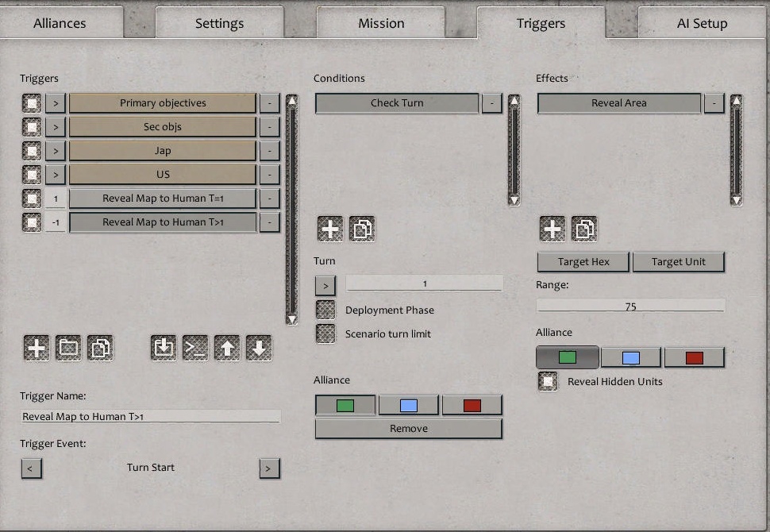Delete the US trigger folder
This screenshot has width=770, height=532.
[x=270, y=175]
